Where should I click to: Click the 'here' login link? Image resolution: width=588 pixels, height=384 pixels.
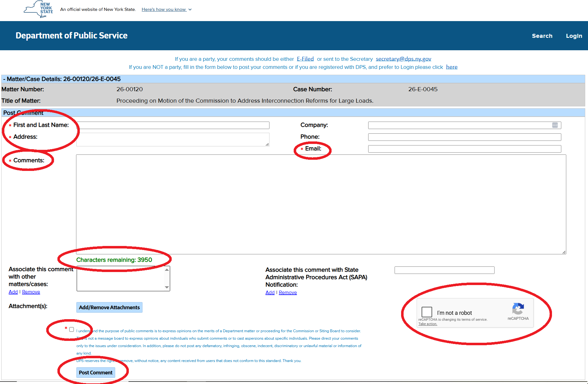[x=452, y=67]
